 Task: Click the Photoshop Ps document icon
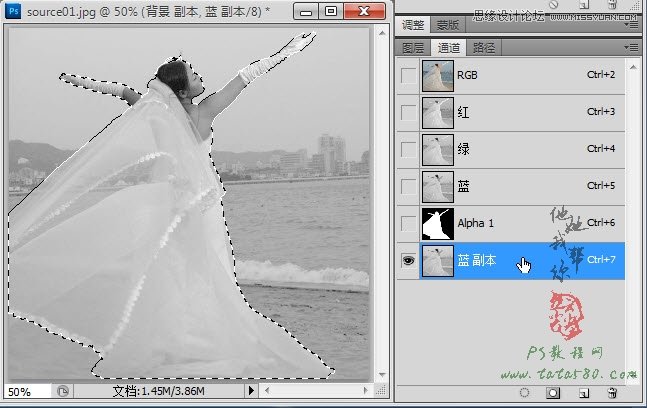coord(13,11)
